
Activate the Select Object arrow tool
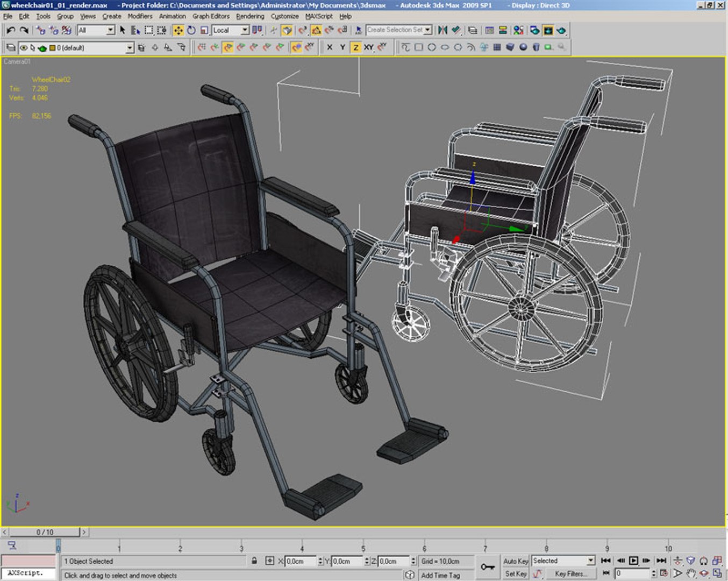coord(123,31)
